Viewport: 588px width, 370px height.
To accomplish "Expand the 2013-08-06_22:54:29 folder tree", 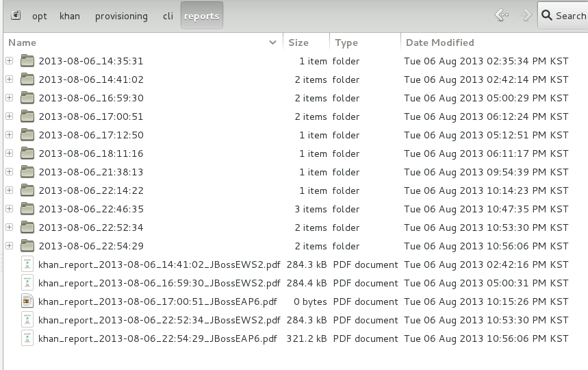I will [10, 246].
